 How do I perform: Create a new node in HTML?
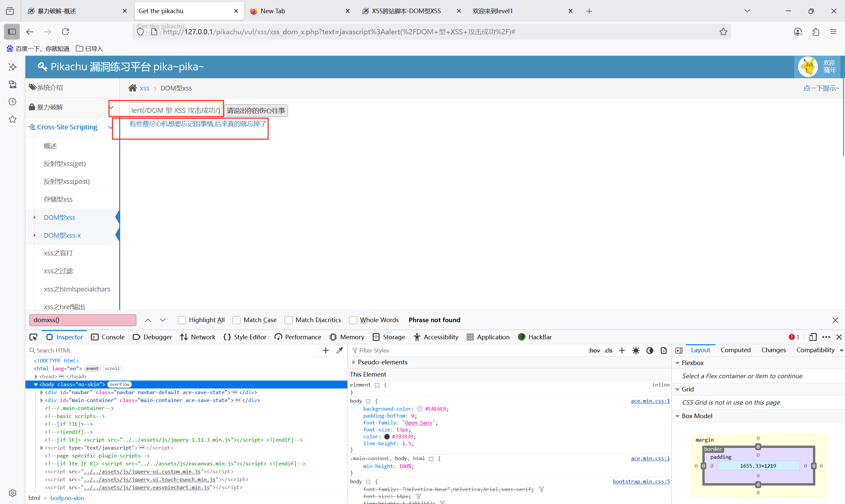[x=326, y=350]
